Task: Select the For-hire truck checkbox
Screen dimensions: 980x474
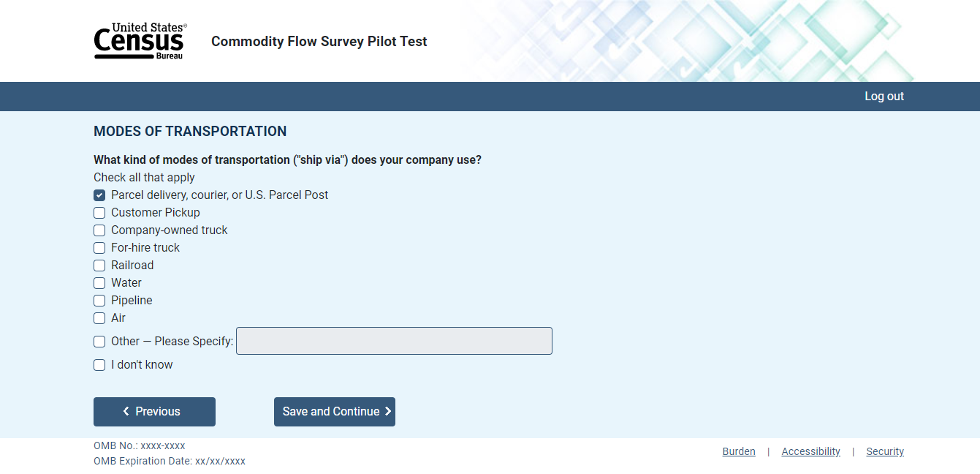Action: point(99,248)
